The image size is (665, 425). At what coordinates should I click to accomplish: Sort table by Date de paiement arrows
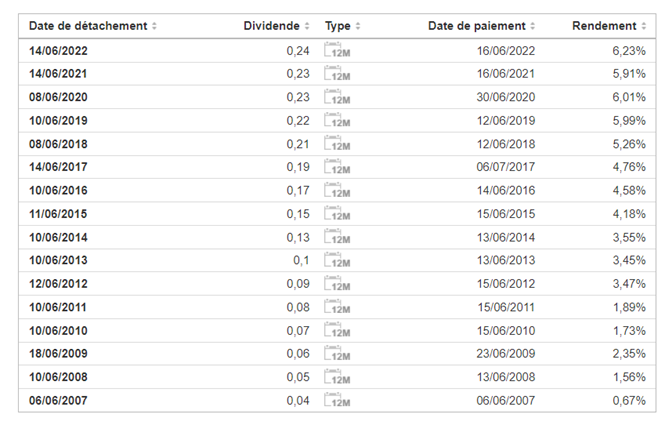pyautogui.click(x=532, y=26)
